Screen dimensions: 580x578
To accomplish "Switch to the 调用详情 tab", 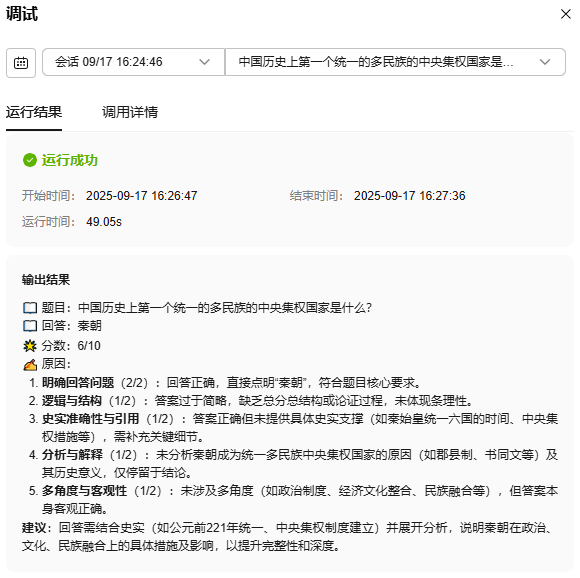I will (130, 112).
